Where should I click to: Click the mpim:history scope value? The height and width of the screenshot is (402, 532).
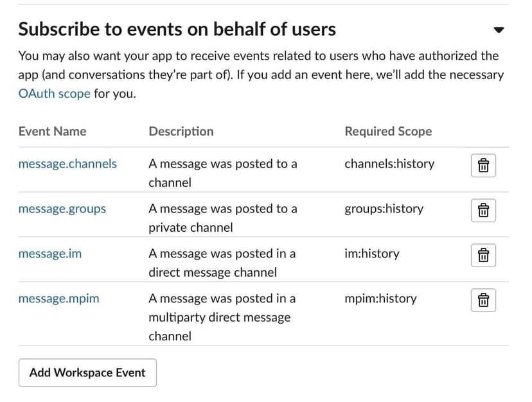(380, 299)
